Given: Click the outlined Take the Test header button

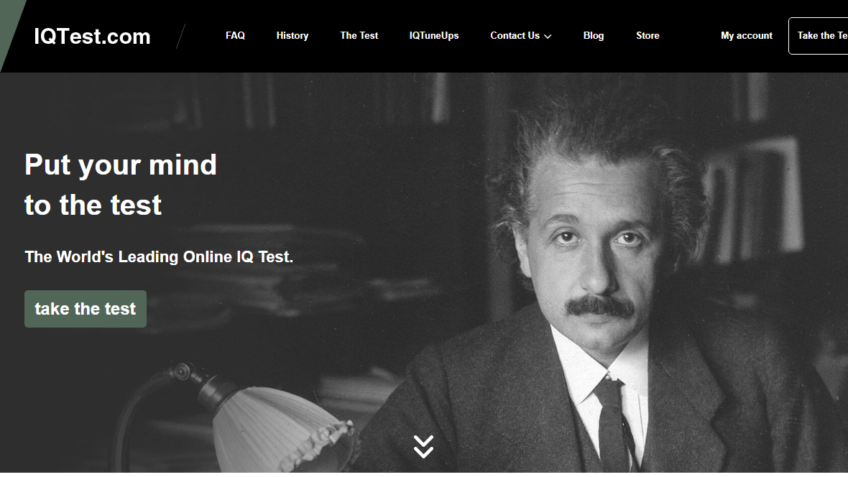Looking at the screenshot, I should (818, 36).
